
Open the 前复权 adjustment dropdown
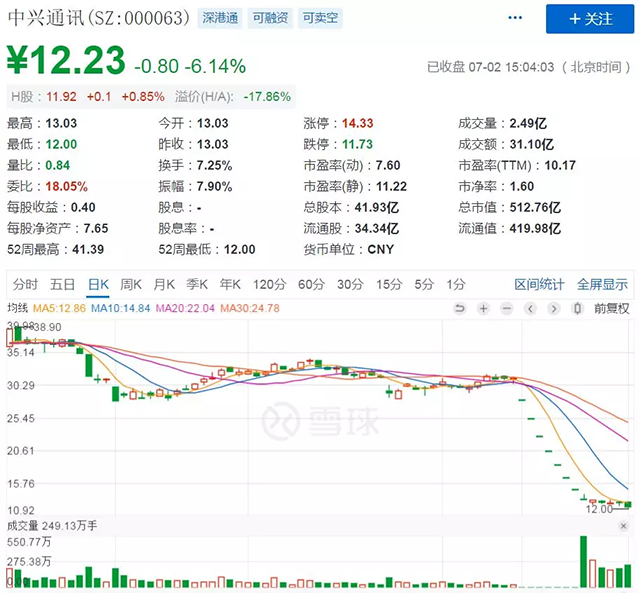[611, 309]
